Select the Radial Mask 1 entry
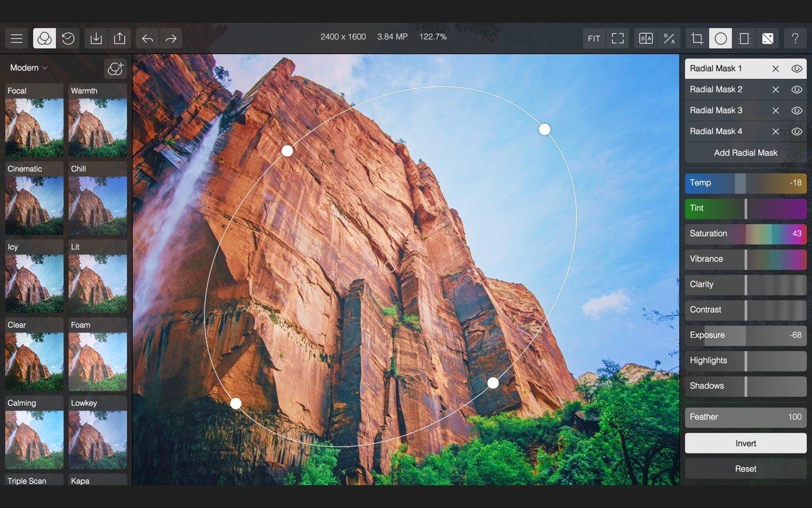Screen dimensions: 812x508 click(x=723, y=68)
